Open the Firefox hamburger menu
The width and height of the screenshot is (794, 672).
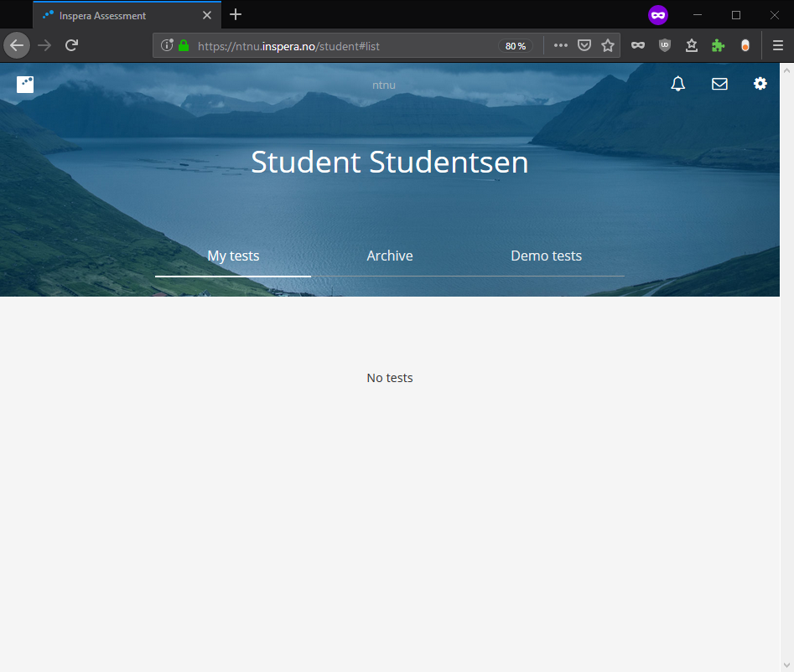click(778, 45)
